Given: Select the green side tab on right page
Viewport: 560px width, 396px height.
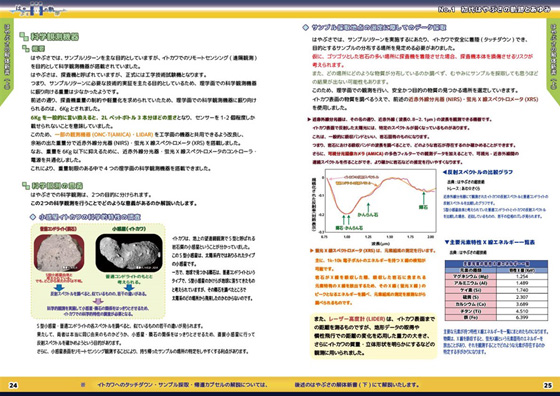Looking at the screenshot, I should pyautogui.click(x=553, y=62).
